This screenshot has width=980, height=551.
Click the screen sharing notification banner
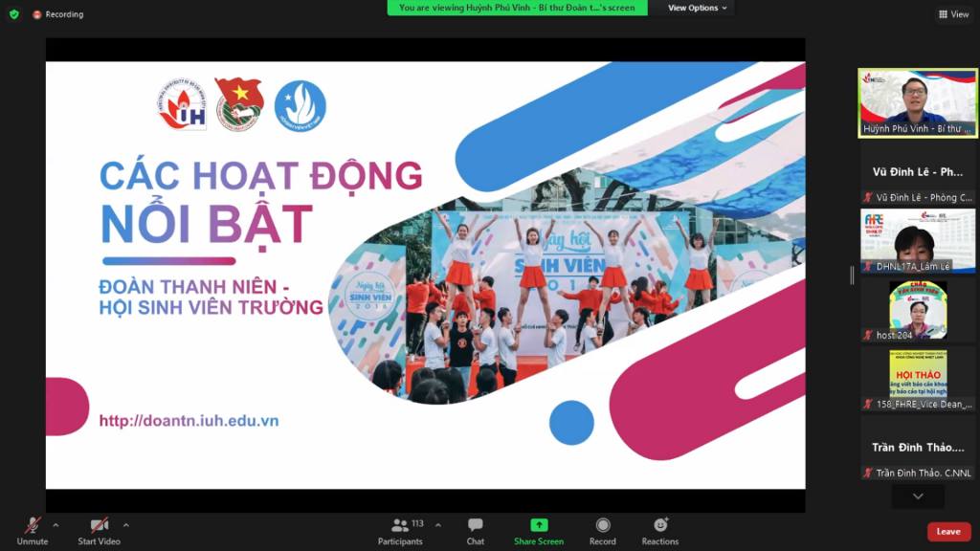[517, 8]
